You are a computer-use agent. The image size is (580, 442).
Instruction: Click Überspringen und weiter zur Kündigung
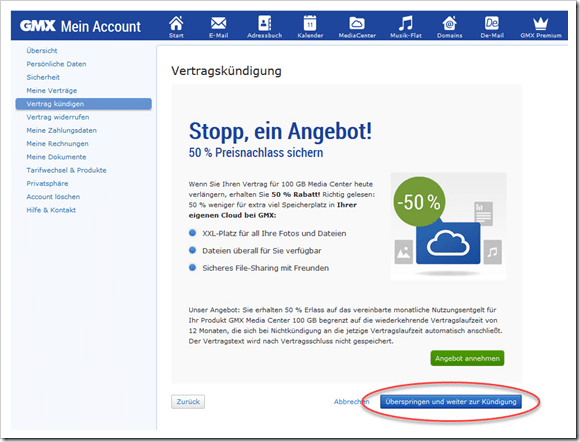[x=451, y=402]
